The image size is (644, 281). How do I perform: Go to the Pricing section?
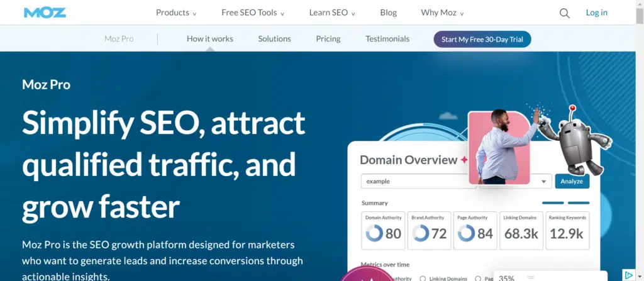(328, 39)
